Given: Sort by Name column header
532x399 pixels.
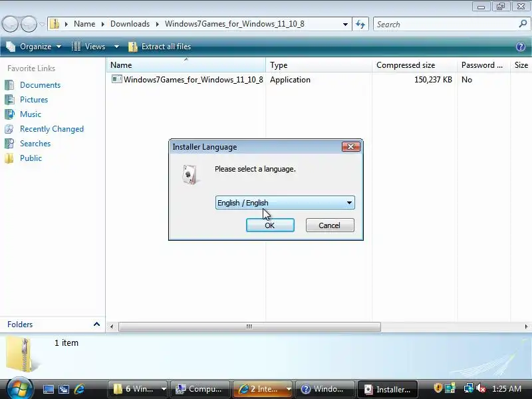Looking at the screenshot, I should click(186, 65).
